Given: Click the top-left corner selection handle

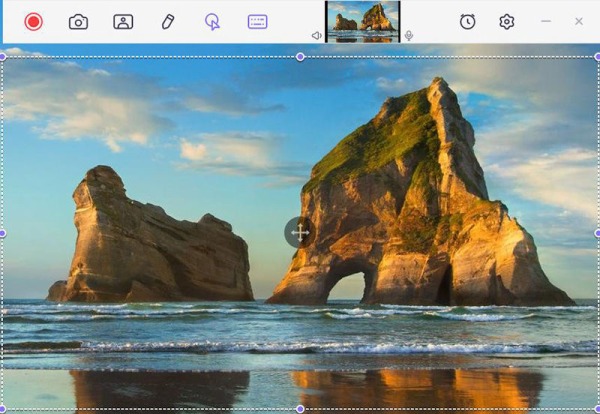Looking at the screenshot, I should (2, 57).
